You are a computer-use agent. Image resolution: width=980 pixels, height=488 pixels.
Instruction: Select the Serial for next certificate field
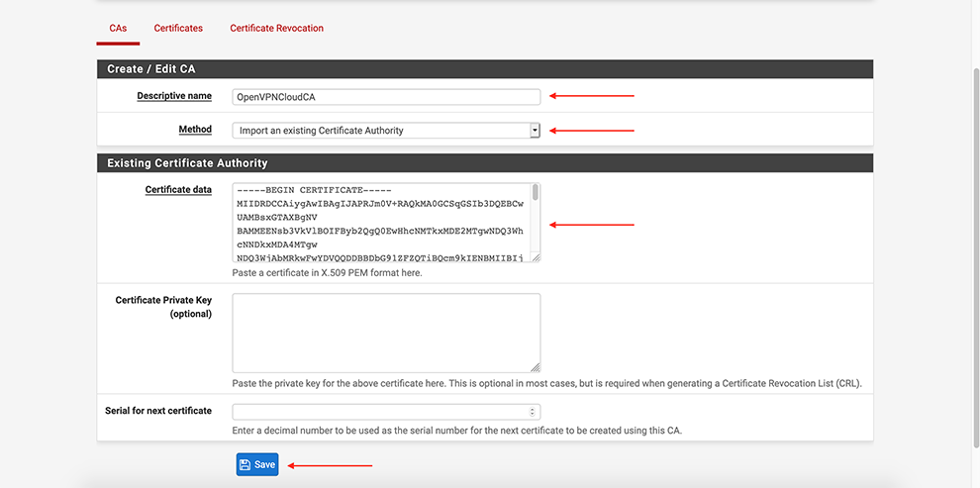tap(381, 412)
